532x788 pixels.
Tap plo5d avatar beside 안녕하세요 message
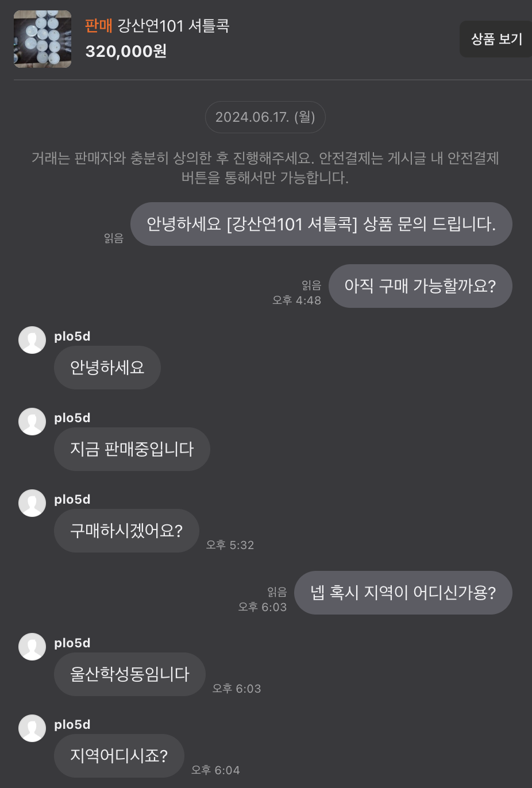coord(32,340)
